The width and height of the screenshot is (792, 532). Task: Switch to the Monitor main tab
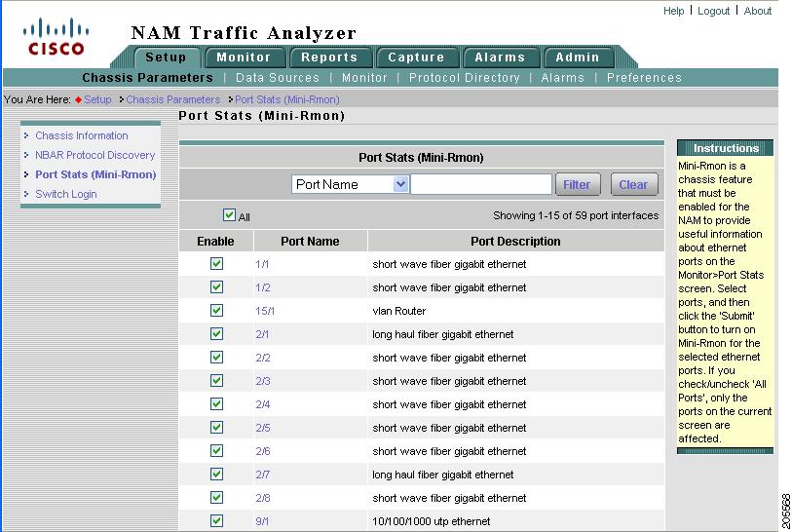[244, 57]
